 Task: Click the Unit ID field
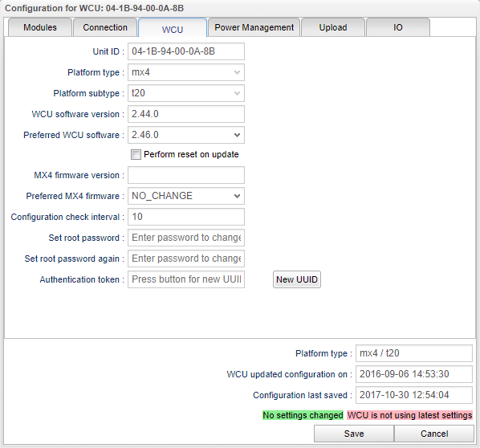coord(186,51)
